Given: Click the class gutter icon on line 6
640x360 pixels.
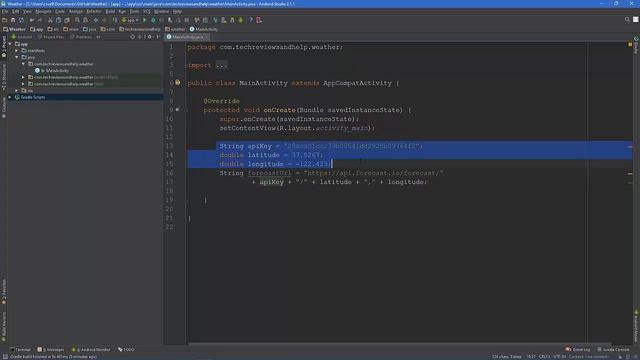Looking at the screenshot, I should (x=178, y=82).
